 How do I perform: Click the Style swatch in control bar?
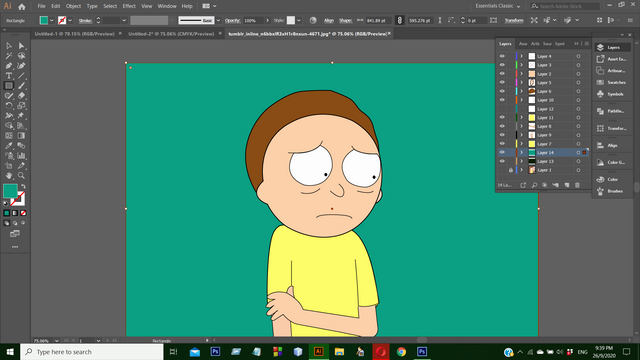(291, 20)
